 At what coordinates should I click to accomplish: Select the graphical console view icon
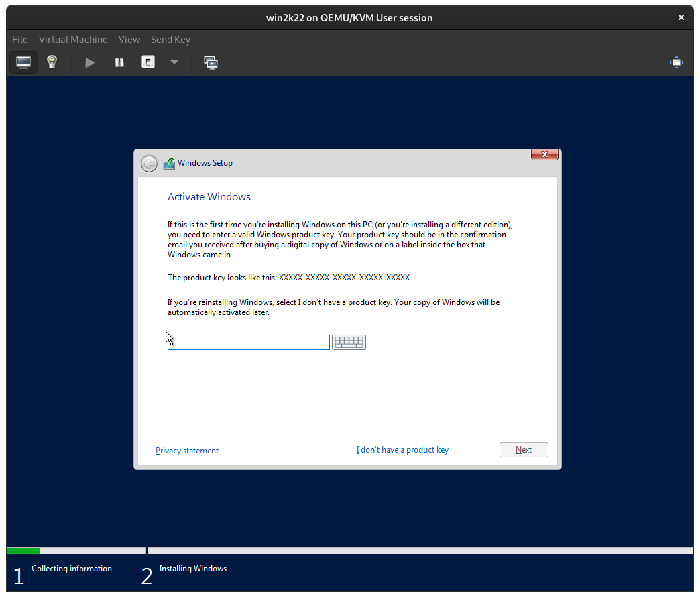[23, 62]
